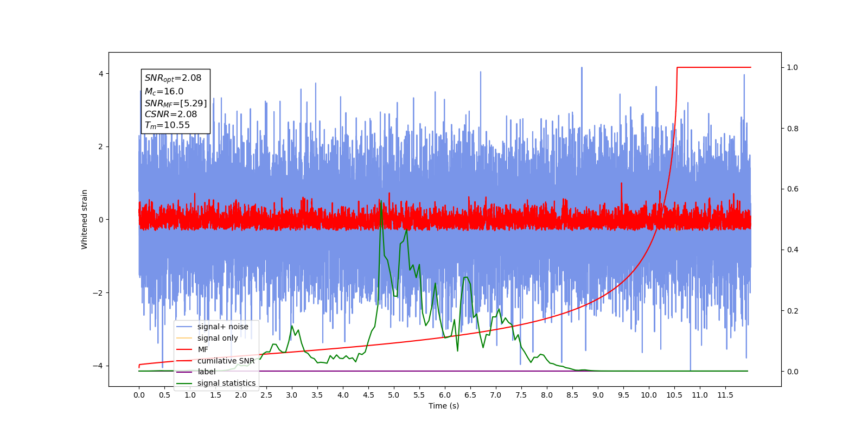Click the x-axis tick label 7.5

click(521, 395)
